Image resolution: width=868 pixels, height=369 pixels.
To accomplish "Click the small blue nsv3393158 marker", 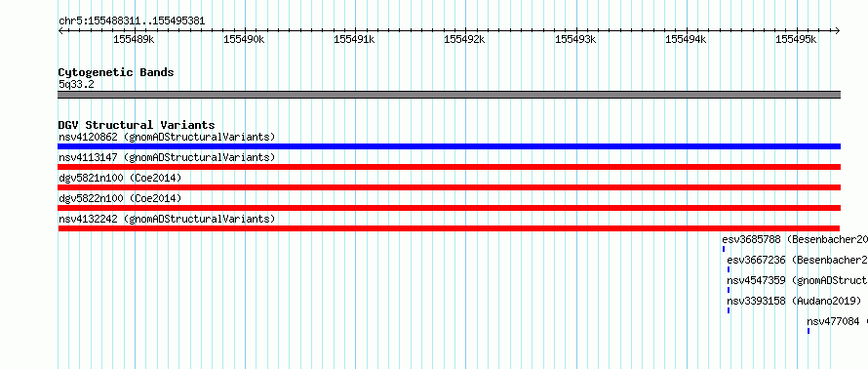I will (729, 310).
